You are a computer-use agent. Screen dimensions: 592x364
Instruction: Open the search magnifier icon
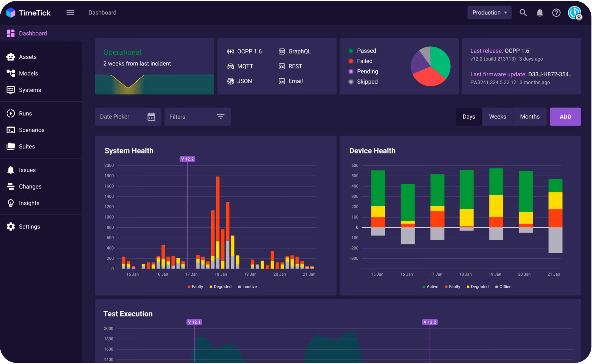pos(523,13)
